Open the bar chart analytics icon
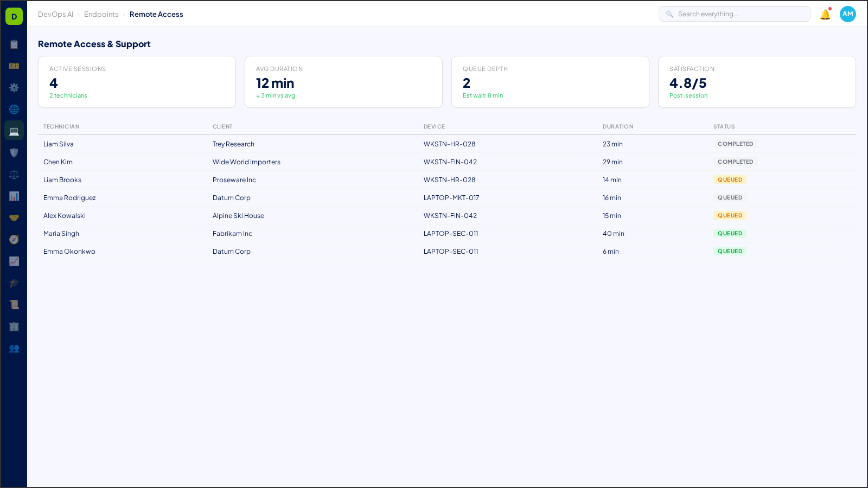This screenshot has width=868, height=488. [14, 196]
